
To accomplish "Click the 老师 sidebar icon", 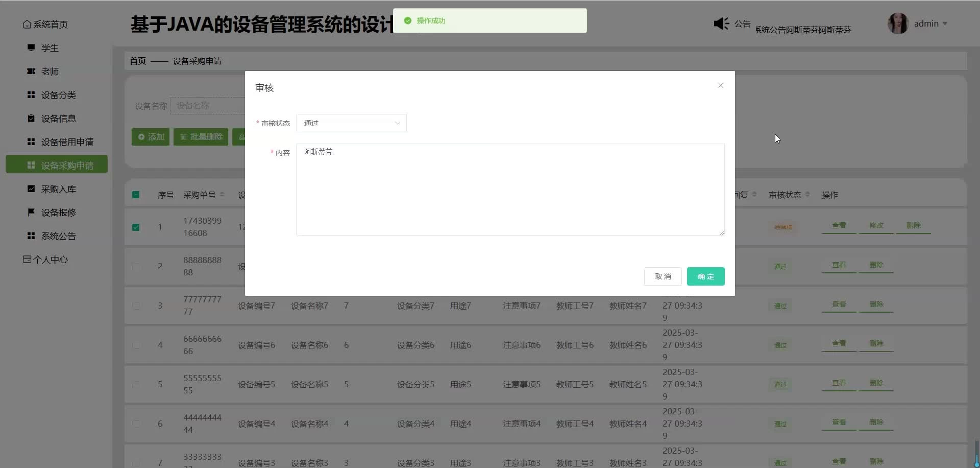I will coord(31,71).
